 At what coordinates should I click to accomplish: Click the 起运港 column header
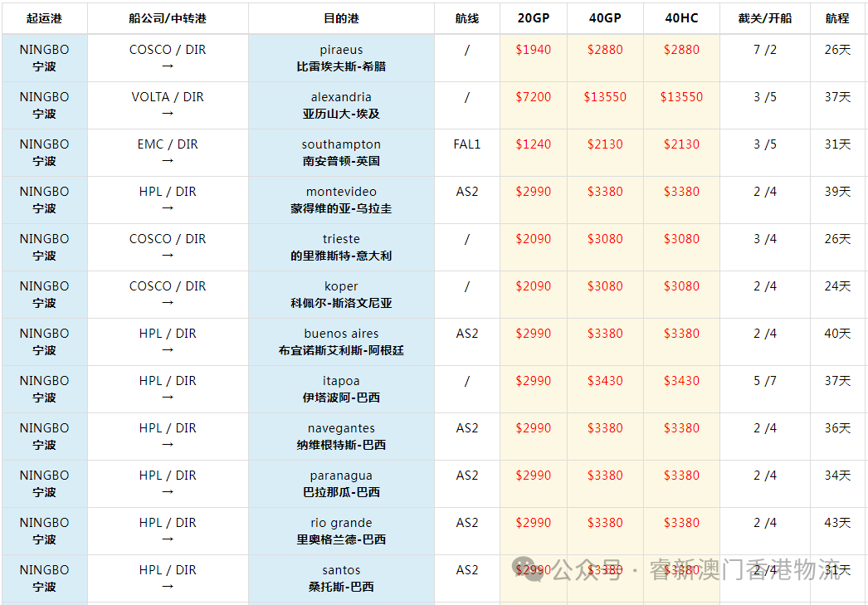click(x=44, y=18)
